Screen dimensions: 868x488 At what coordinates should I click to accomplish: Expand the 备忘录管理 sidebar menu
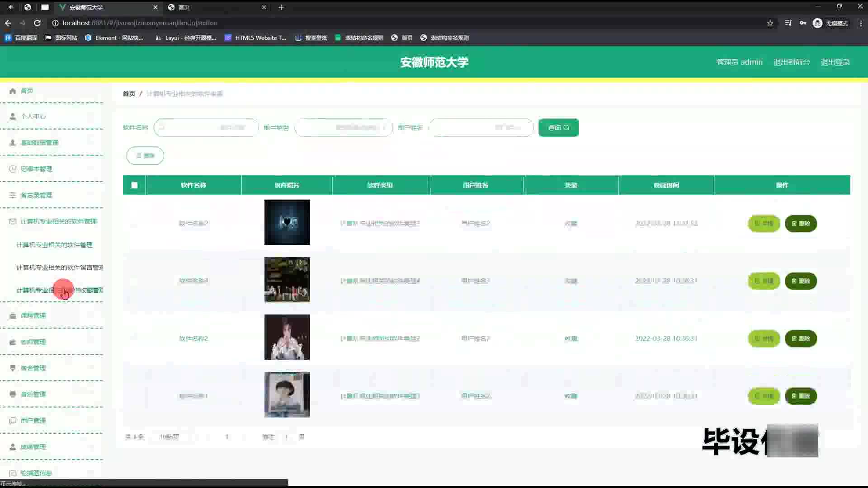click(x=36, y=195)
